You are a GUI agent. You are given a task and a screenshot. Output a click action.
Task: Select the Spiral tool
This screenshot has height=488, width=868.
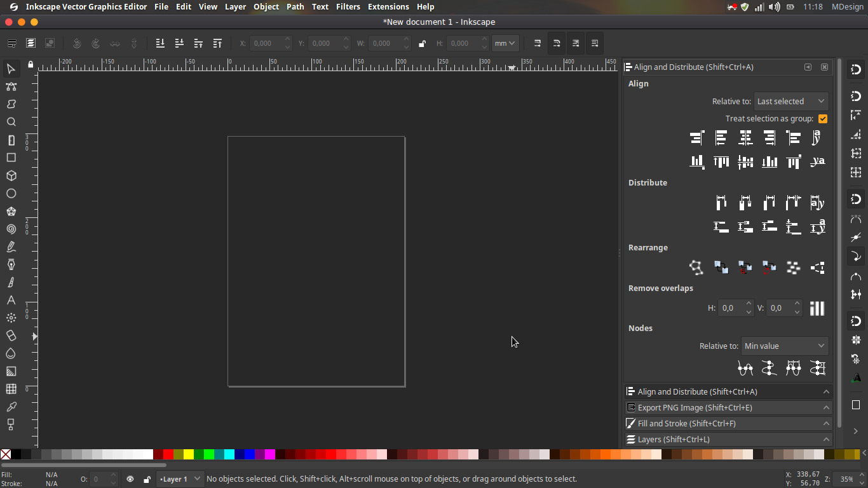click(x=11, y=229)
